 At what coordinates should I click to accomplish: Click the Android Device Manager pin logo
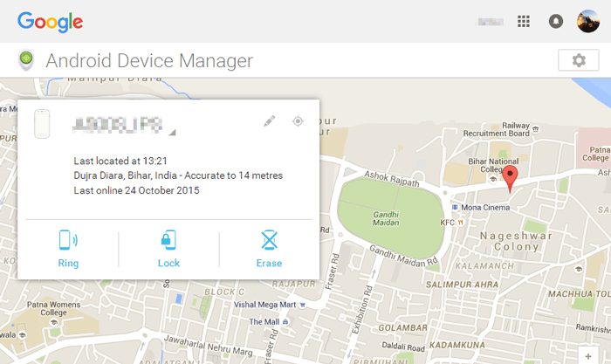coord(26,60)
